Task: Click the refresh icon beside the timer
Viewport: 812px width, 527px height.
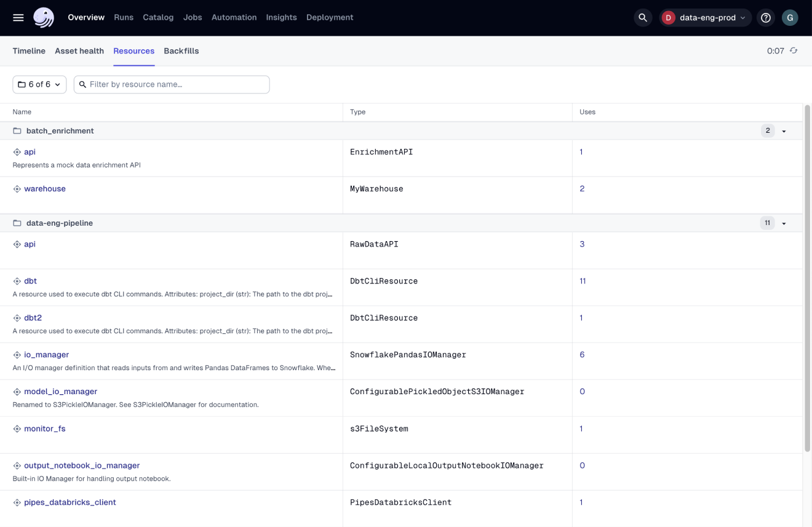Action: point(794,51)
